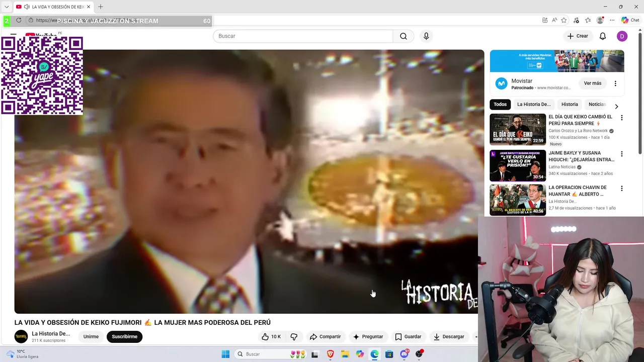
Task: Open title EL DÍA QUE KEIKO CAMBIÓ EL PERÚ
Action: [581, 120]
